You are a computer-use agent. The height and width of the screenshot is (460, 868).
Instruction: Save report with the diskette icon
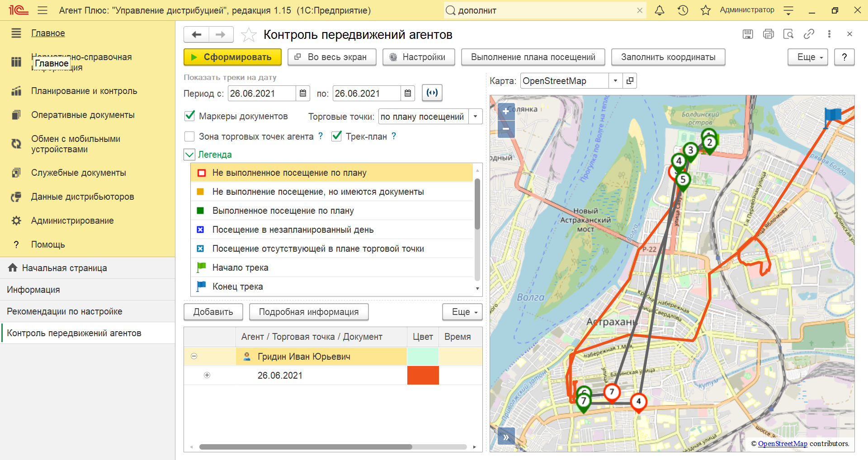click(x=748, y=34)
